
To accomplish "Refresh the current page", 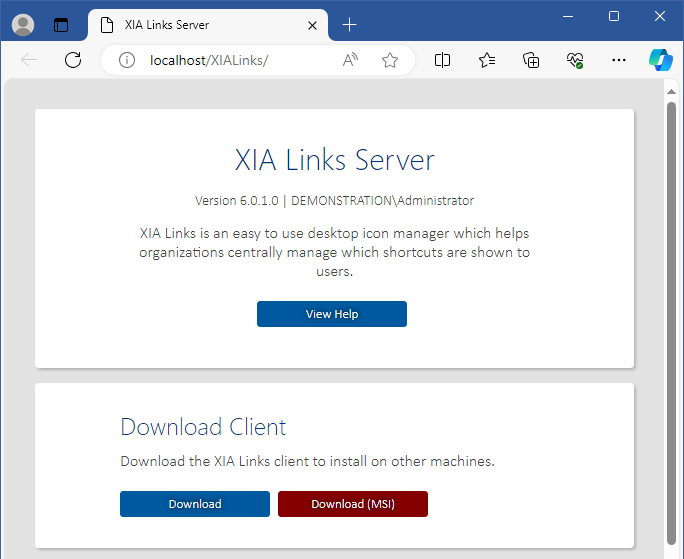I will 73,60.
